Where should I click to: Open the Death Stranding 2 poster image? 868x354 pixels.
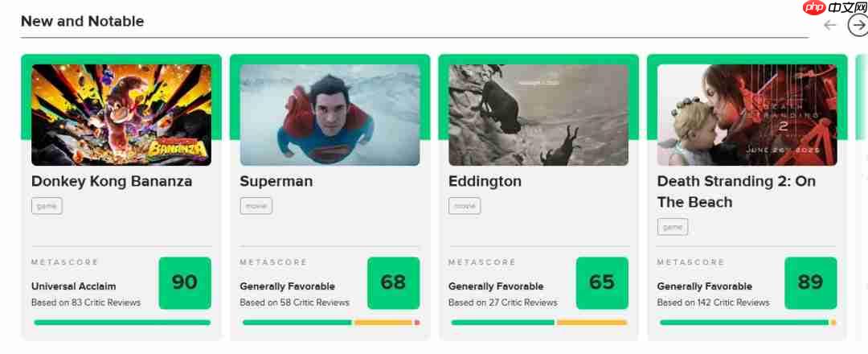click(747, 115)
